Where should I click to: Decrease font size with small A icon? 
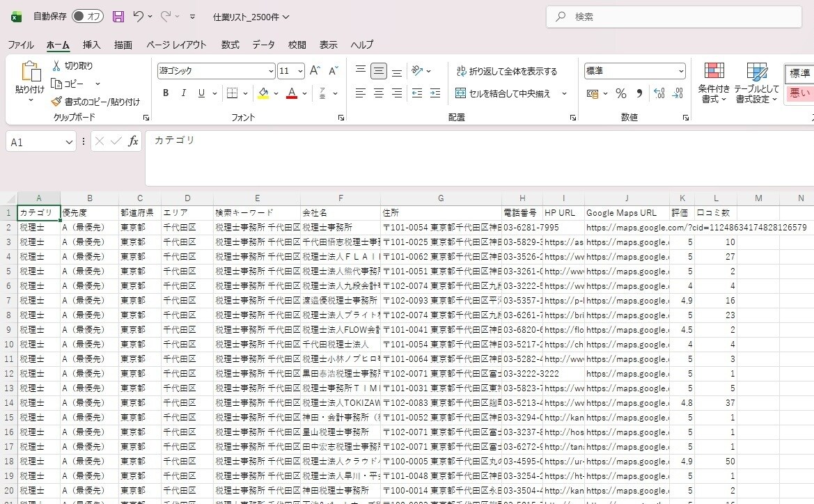click(x=334, y=70)
